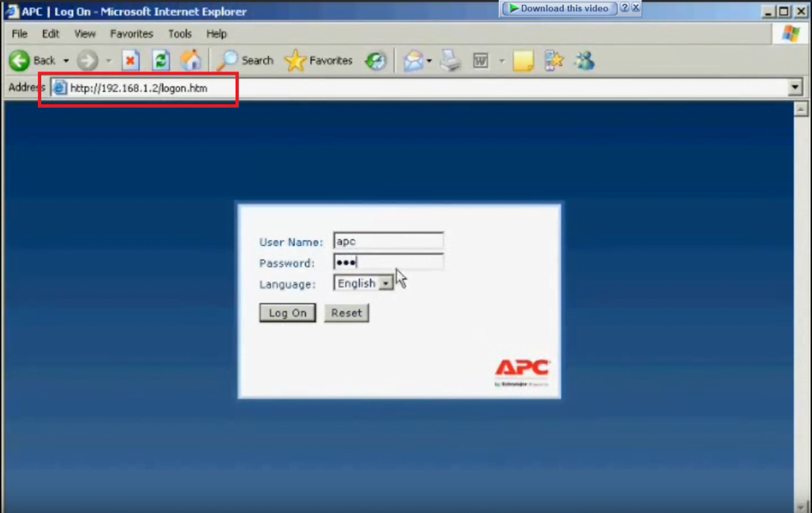Open the Back history dropdown arrow
Screen dimensions: 812x513
coord(66,61)
